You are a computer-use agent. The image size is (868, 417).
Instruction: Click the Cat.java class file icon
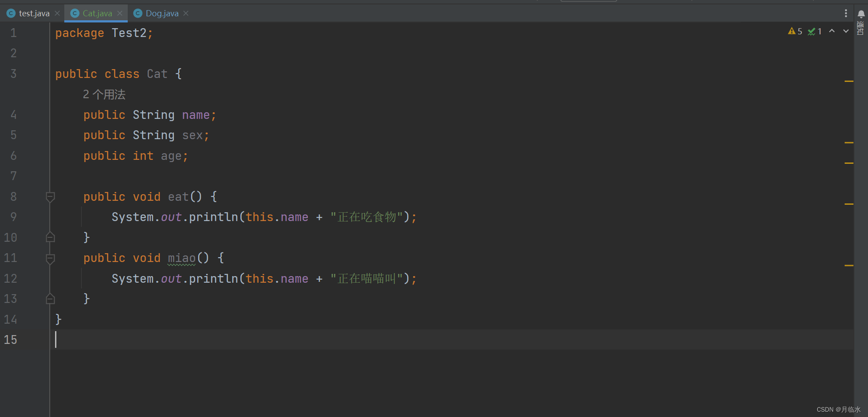pos(75,13)
